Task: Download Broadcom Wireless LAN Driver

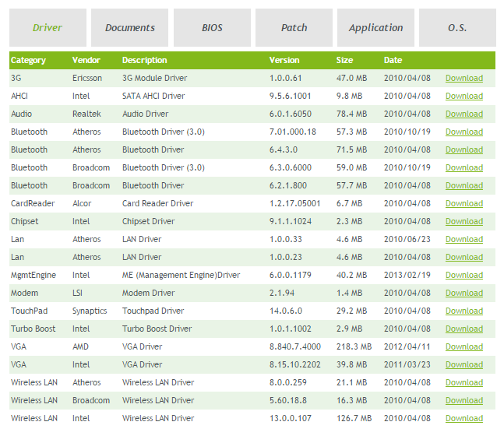Action: (x=464, y=401)
